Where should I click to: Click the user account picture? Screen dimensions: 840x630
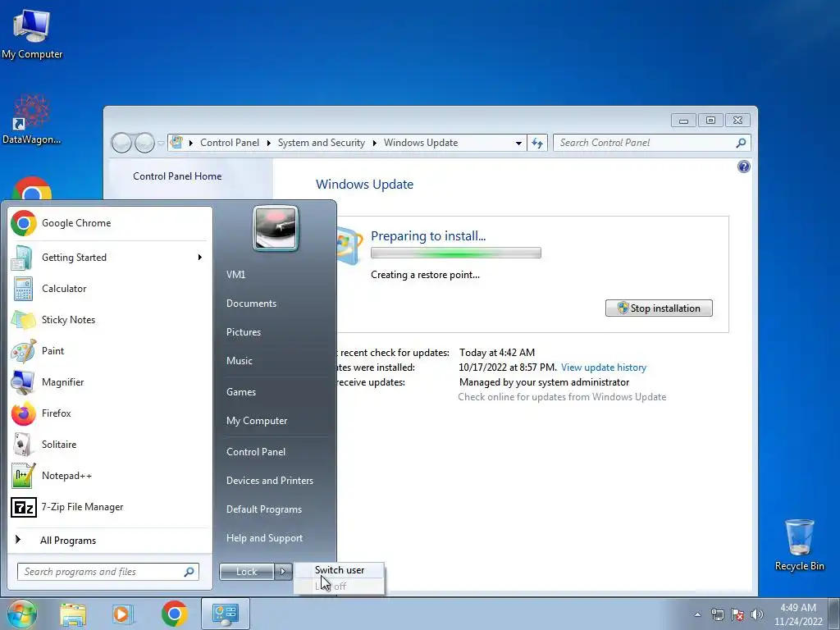click(x=276, y=229)
